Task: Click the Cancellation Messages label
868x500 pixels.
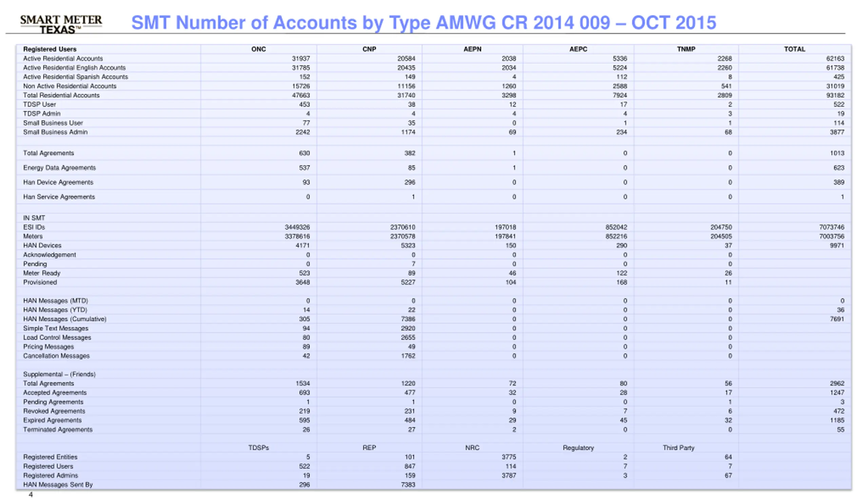Action: click(56, 356)
